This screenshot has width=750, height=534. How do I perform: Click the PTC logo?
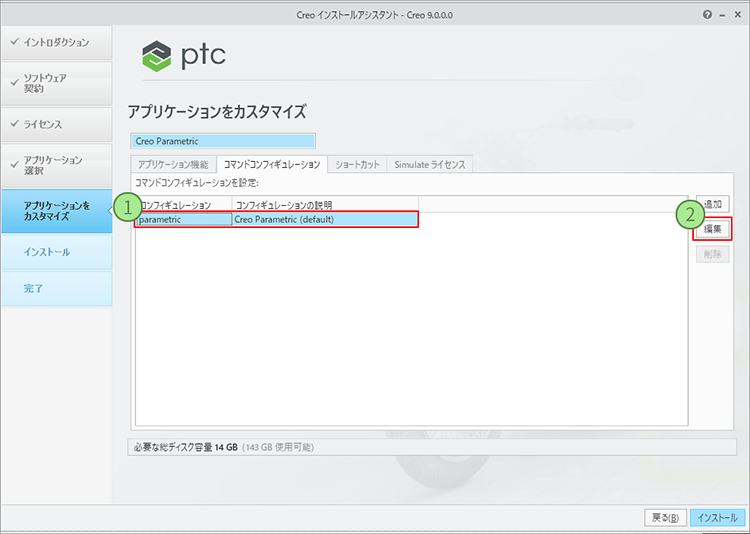(x=184, y=56)
